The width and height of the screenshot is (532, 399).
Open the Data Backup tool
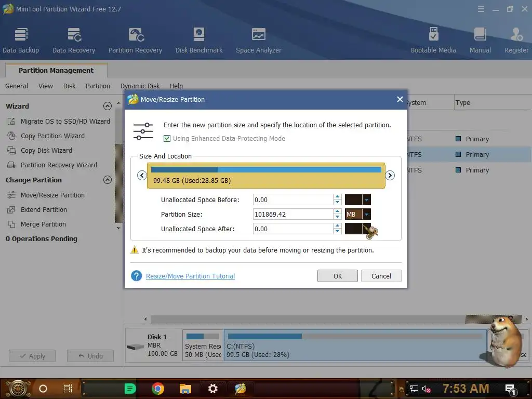point(21,41)
